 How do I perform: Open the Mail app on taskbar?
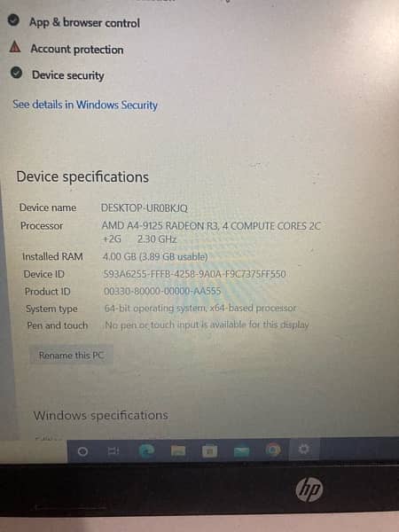click(x=241, y=451)
